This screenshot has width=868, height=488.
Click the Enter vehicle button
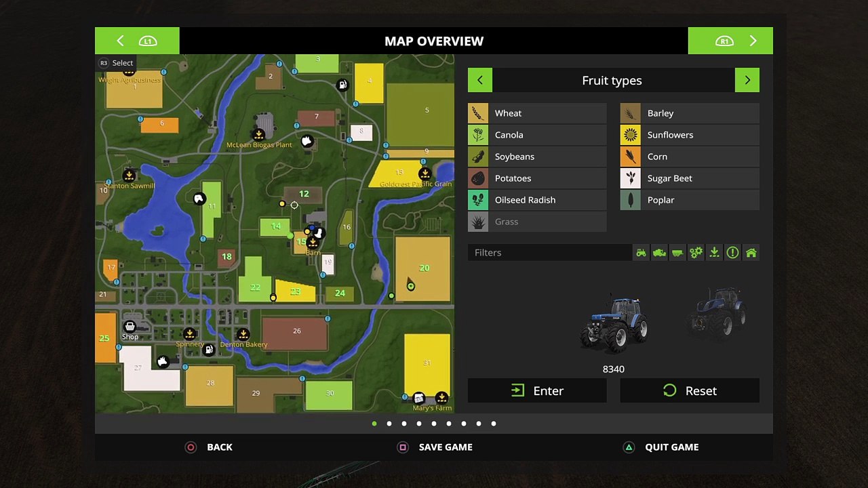coord(537,390)
